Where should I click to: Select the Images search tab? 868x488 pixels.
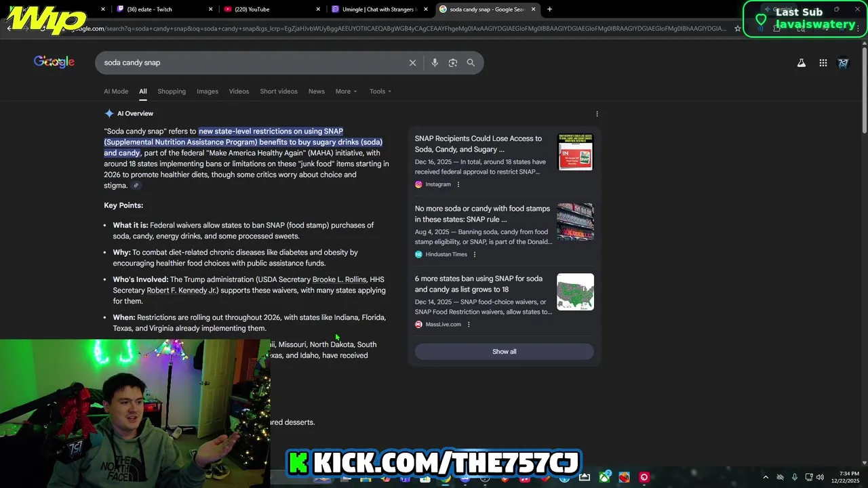click(208, 91)
